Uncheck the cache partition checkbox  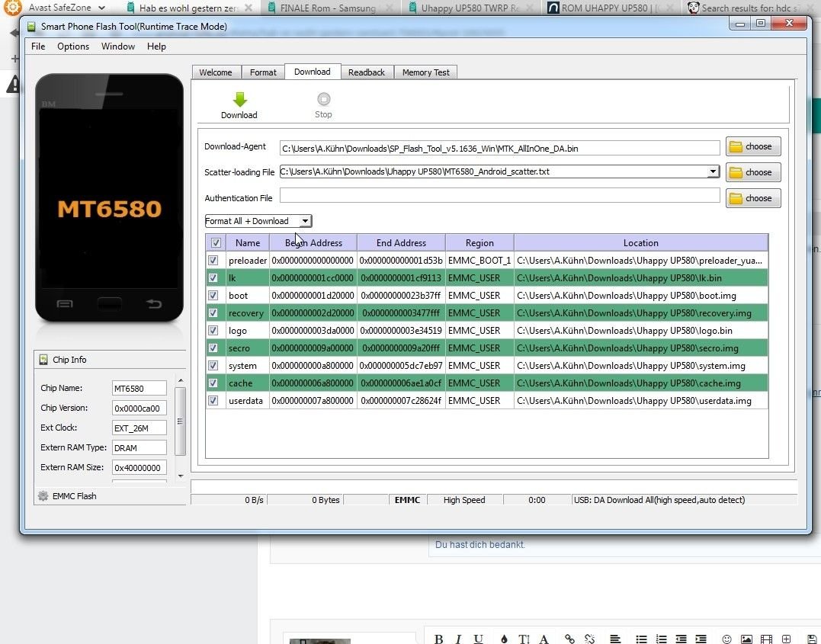pos(213,383)
